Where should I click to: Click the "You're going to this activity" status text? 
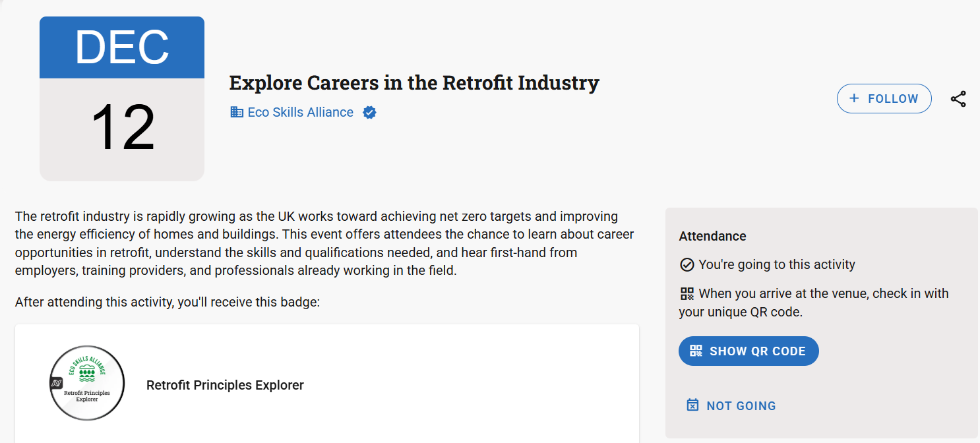(x=777, y=265)
